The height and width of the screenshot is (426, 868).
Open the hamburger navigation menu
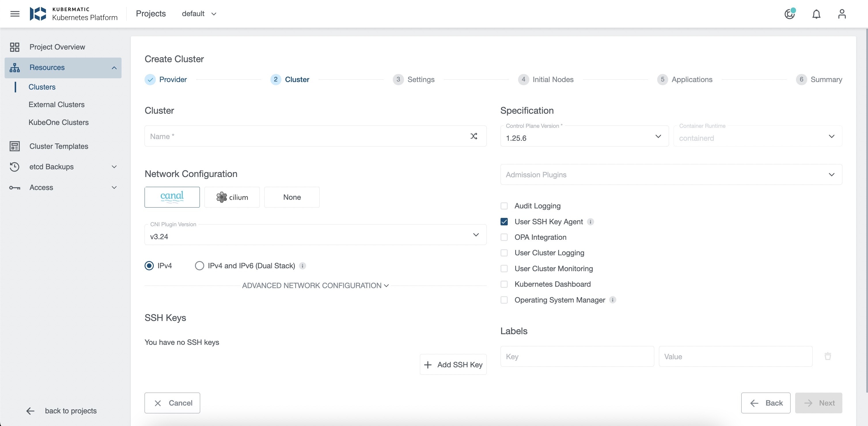tap(15, 14)
